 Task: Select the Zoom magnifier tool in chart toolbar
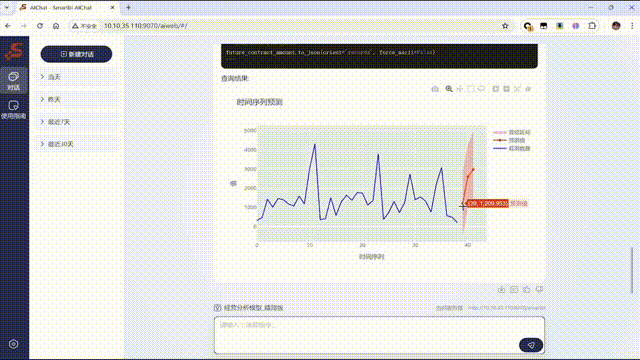coord(449,89)
